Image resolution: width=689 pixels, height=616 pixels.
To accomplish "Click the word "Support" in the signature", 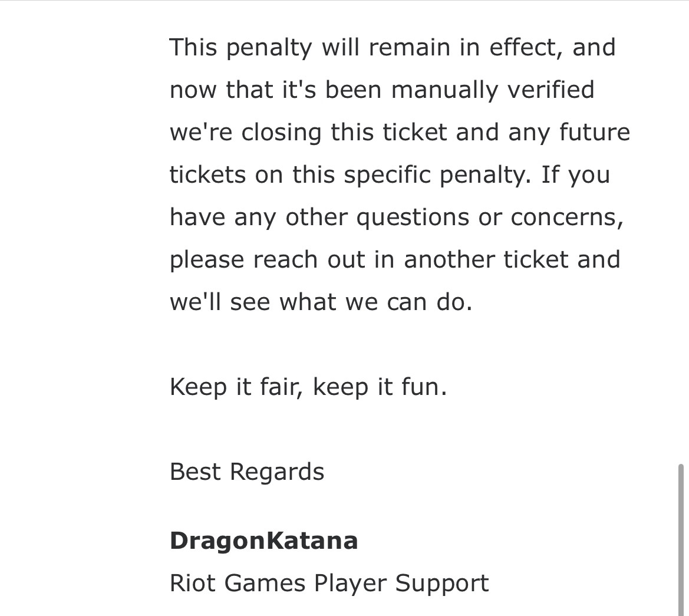I will [441, 584].
